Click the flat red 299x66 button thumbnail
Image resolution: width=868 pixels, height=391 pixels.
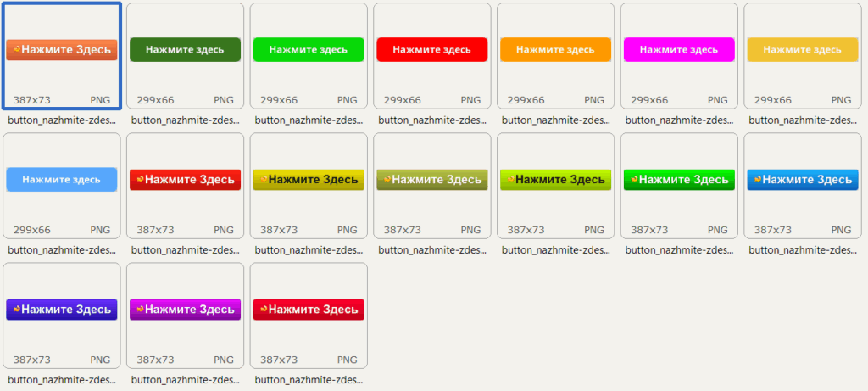point(432,50)
